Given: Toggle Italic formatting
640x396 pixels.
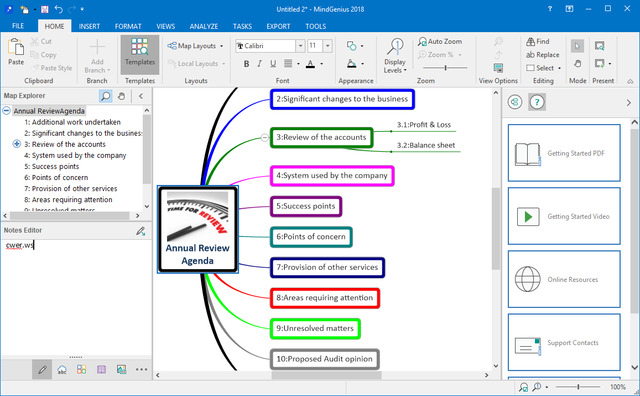Looking at the screenshot, I should [259, 64].
